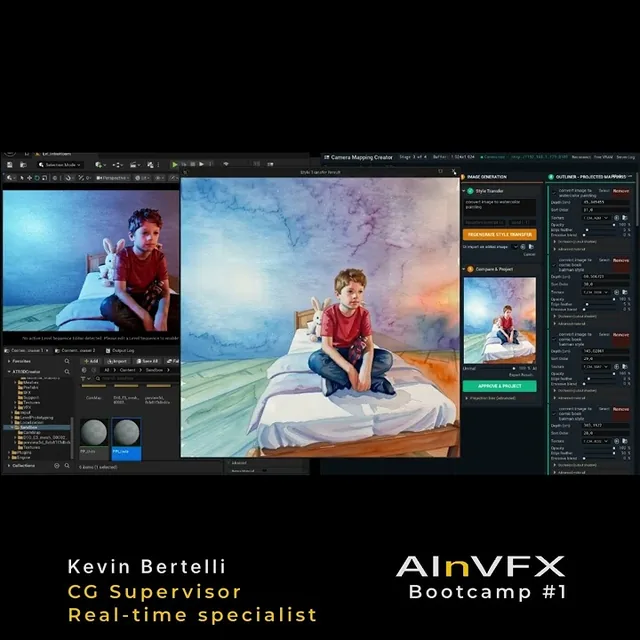Adjust Edge feather slider of Sort Order 30 mapping
This screenshot has width=640, height=640.
click(x=599, y=304)
